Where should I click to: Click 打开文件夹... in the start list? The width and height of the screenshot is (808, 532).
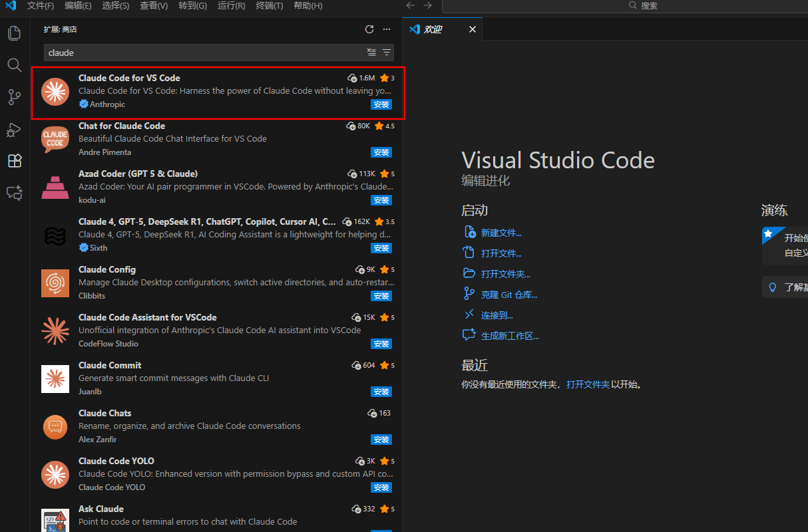point(506,274)
